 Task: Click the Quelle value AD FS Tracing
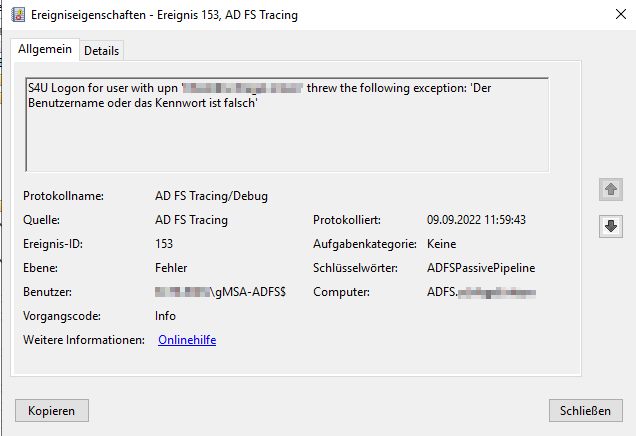pyautogui.click(x=191, y=220)
